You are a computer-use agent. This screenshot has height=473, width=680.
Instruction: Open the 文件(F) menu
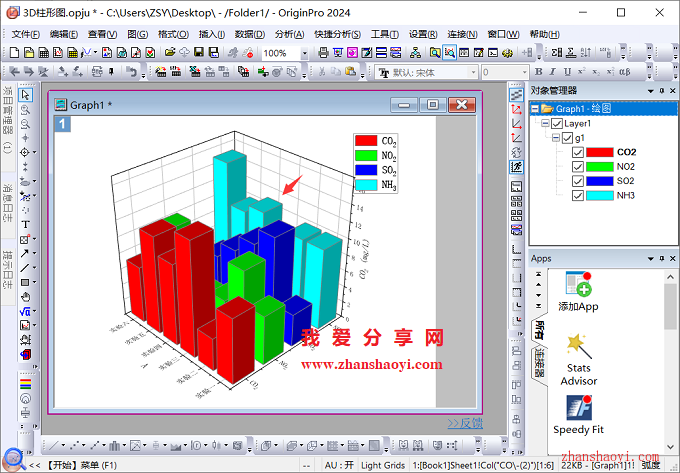[25, 34]
